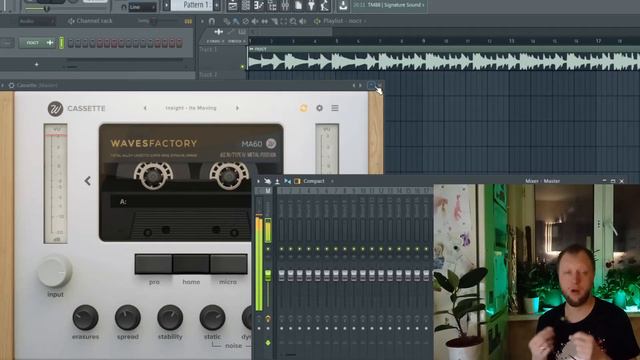This screenshot has width=640, height=360.
Task: Select the Playlist paint brush tool
Action: point(236,21)
